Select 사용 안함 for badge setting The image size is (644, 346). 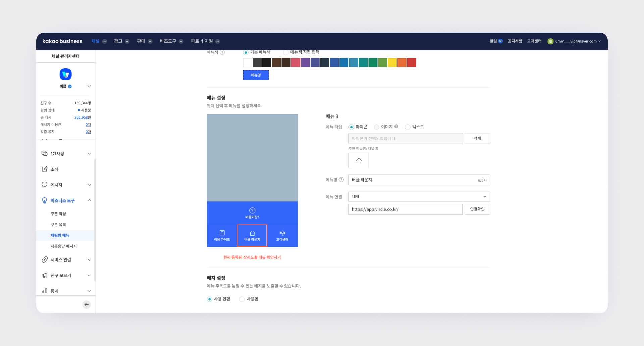(209, 299)
